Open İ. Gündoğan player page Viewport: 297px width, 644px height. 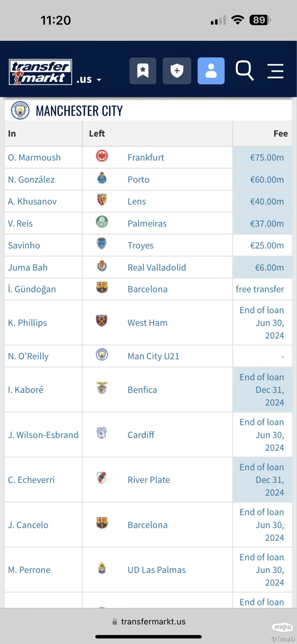click(32, 289)
